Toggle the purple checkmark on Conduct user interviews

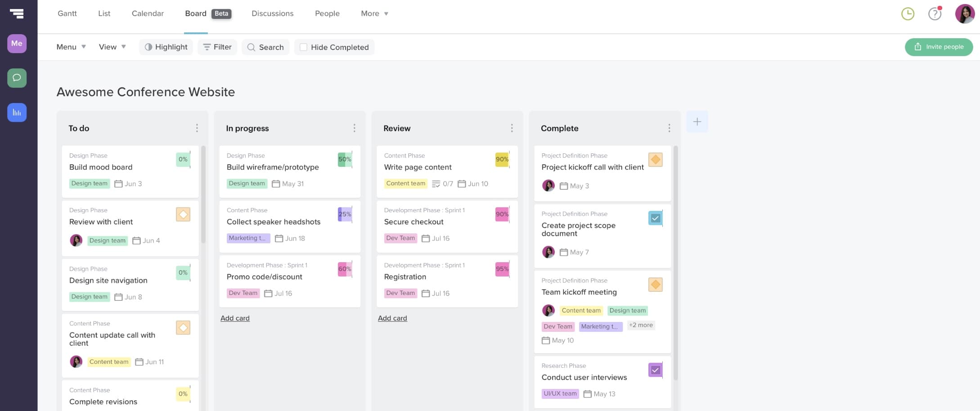[656, 370]
